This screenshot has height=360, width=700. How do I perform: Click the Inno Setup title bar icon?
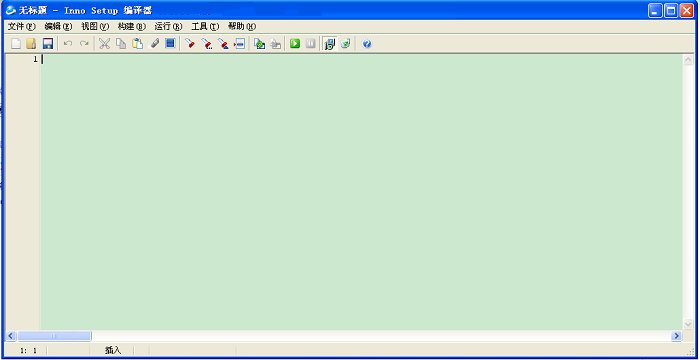point(10,10)
